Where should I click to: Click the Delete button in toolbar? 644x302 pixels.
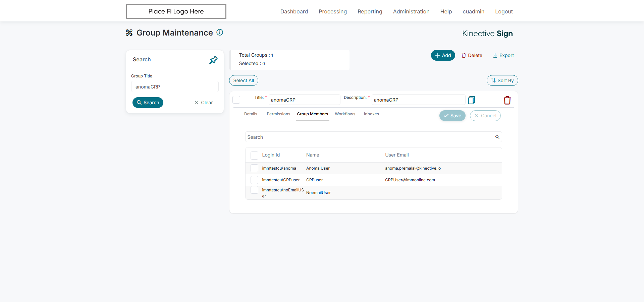(x=472, y=55)
